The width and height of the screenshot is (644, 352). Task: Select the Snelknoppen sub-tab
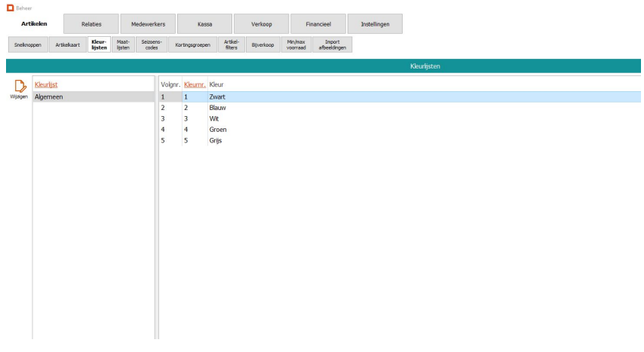point(28,45)
